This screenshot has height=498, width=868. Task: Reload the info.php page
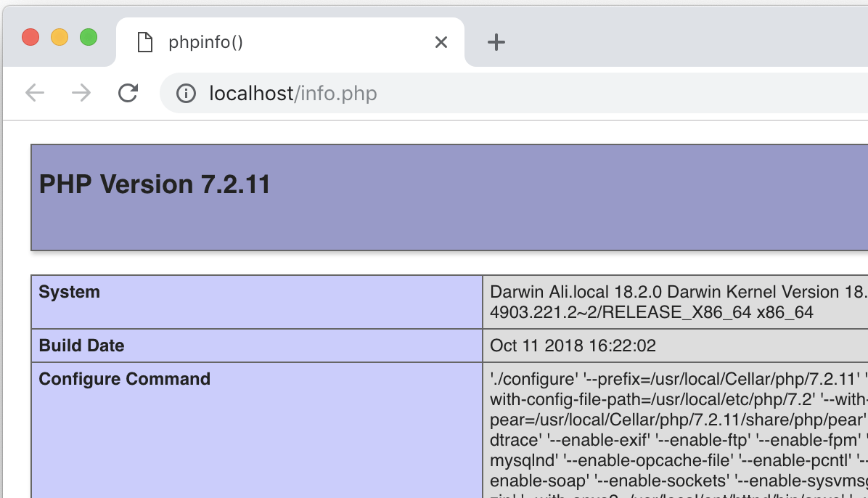128,93
